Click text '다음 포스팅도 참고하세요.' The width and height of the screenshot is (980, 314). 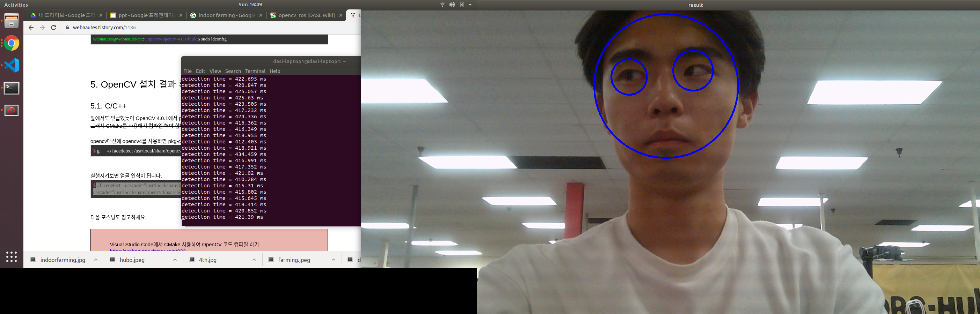pos(118,217)
